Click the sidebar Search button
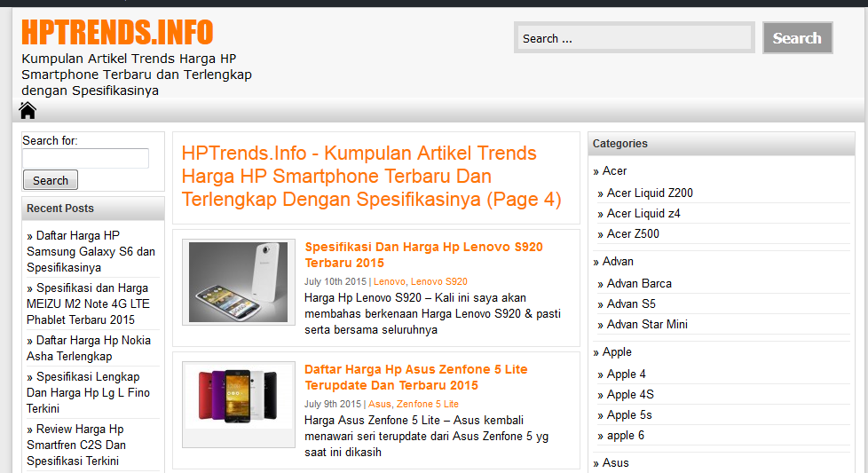This screenshot has width=868, height=473. tap(51, 180)
